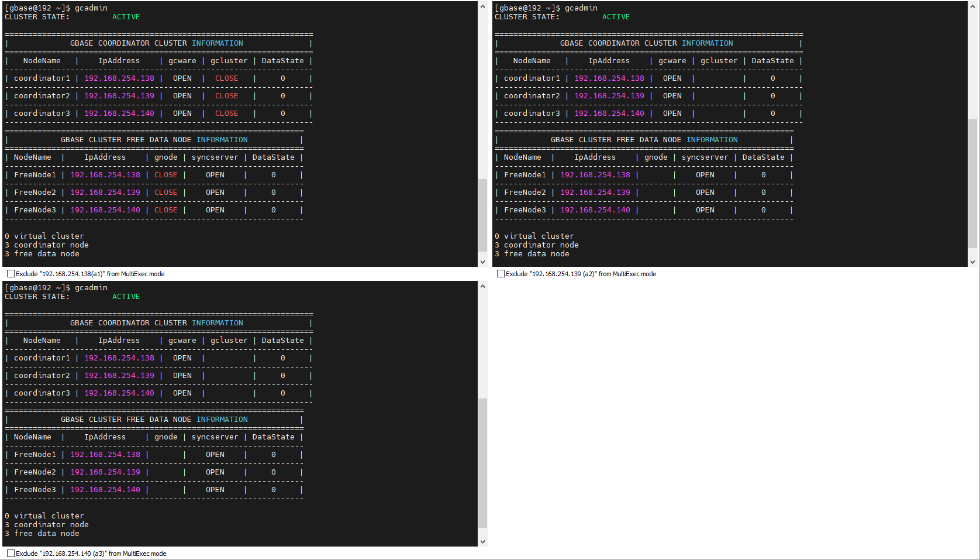Click ACTIVE cluster state in a2 pane
This screenshot has height=560, width=980.
pyautogui.click(x=616, y=17)
